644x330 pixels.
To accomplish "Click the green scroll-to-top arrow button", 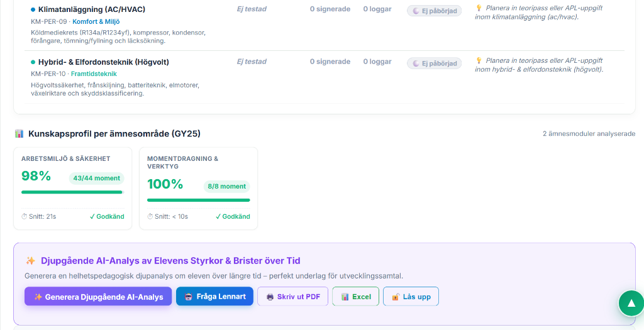I will click(x=631, y=304).
